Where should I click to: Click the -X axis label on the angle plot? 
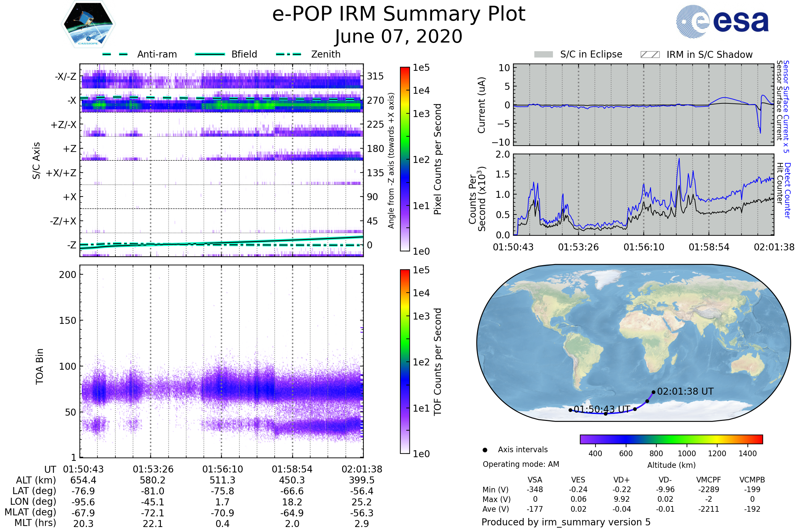71,100
